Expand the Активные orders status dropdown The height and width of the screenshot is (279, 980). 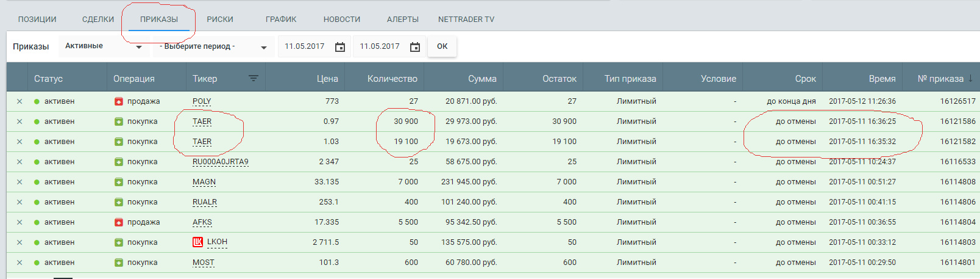pos(104,46)
